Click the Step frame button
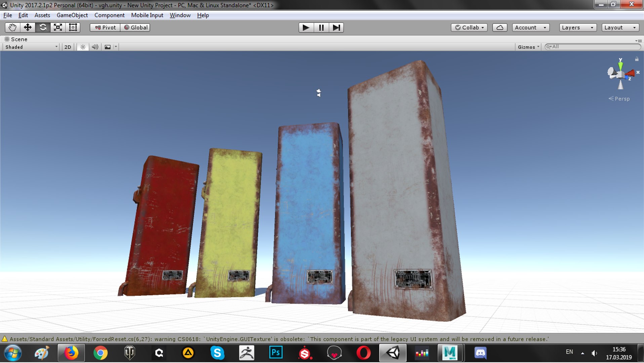The width and height of the screenshot is (644, 363). pyautogui.click(x=336, y=28)
